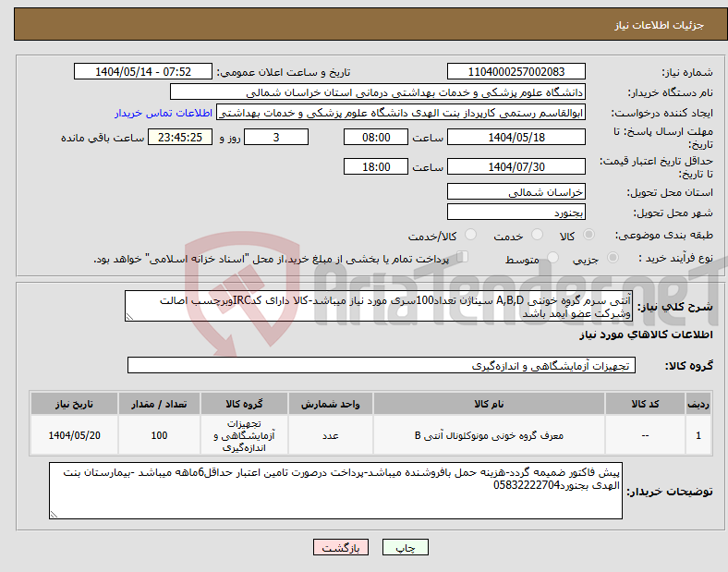Click the quantity cell 100
The height and width of the screenshot is (572, 728).
pyautogui.click(x=159, y=435)
